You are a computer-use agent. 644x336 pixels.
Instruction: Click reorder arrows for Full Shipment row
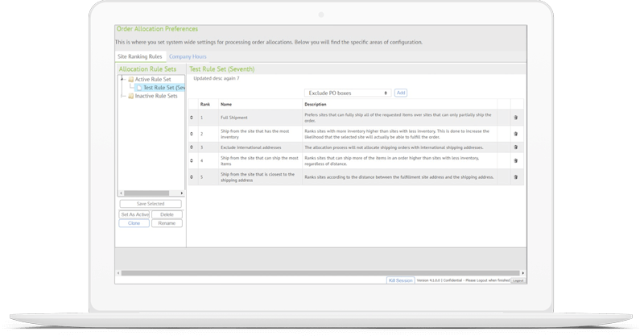coord(192,118)
